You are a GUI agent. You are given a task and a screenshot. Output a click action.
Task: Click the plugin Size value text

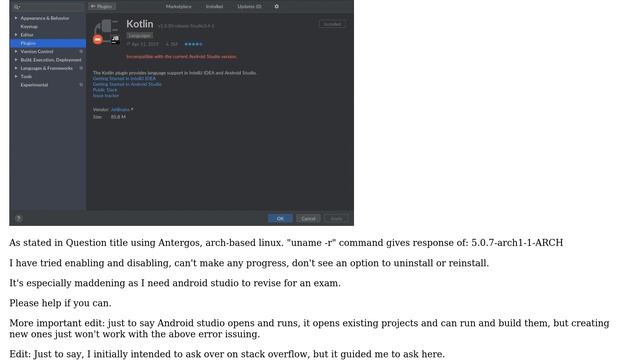click(x=118, y=117)
